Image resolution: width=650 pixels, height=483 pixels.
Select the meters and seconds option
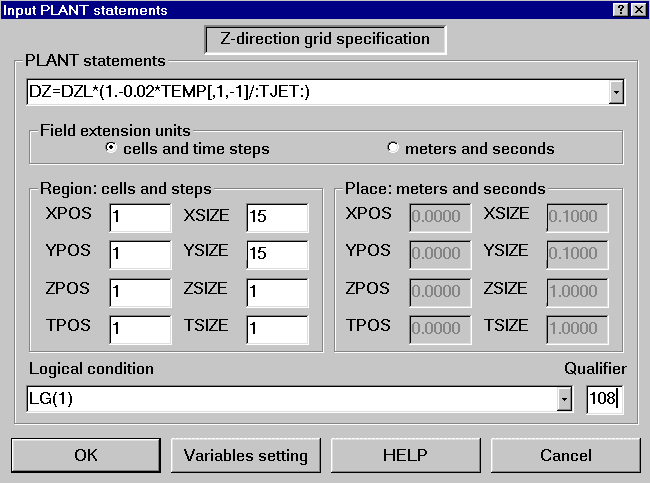(393, 149)
